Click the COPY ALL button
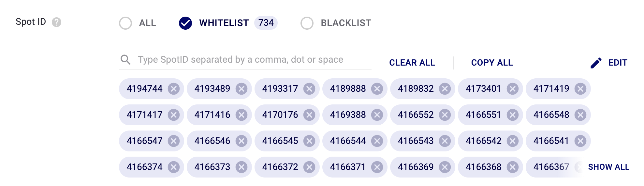This screenshot has width=644, height=186. [492, 63]
